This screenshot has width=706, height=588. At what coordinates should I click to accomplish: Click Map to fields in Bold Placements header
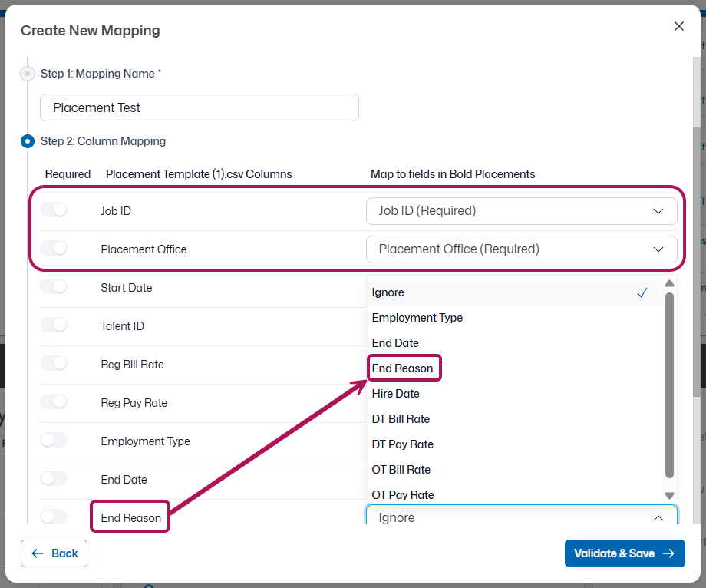[x=453, y=174]
